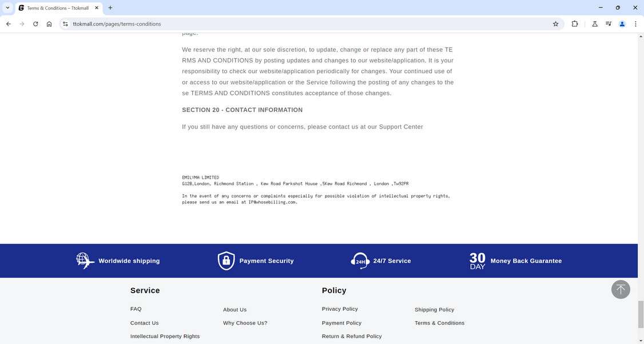The image size is (644, 344).
Task: Select the Terms & Conditions – Ttokmall tab
Action: [59, 8]
